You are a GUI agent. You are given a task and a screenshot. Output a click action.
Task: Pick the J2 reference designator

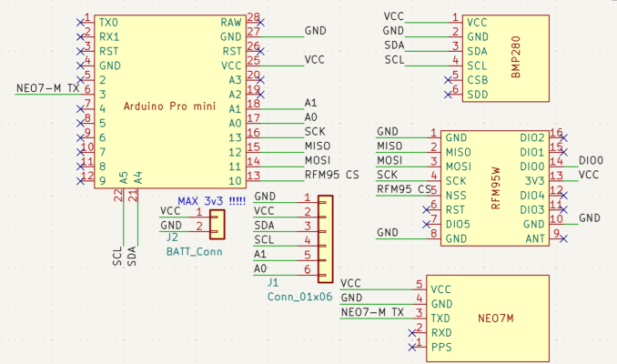tap(172, 238)
